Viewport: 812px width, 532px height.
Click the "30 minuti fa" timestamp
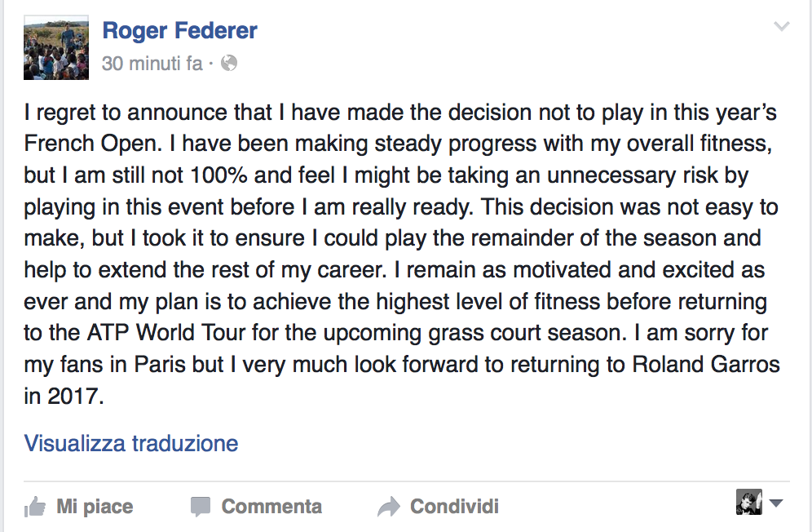pyautogui.click(x=152, y=63)
